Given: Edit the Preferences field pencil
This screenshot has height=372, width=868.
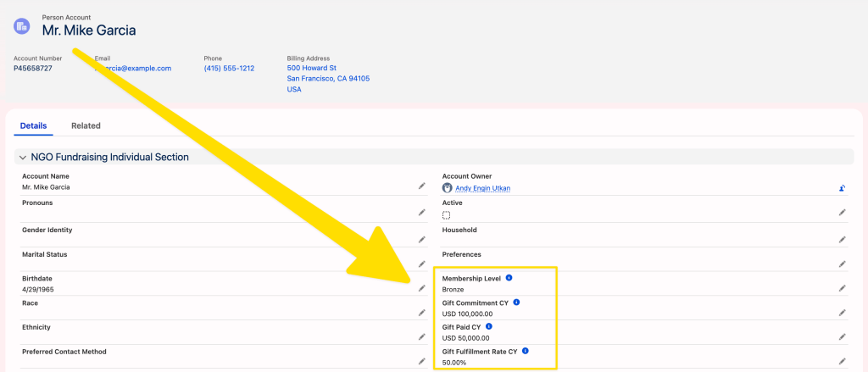Looking at the screenshot, I should click(x=842, y=264).
